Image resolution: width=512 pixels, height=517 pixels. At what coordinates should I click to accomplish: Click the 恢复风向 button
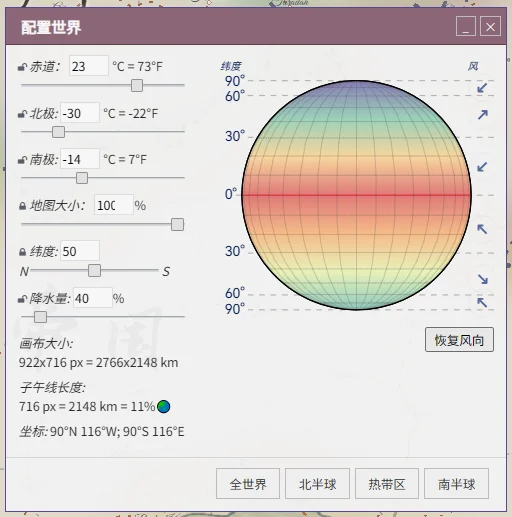tap(459, 340)
